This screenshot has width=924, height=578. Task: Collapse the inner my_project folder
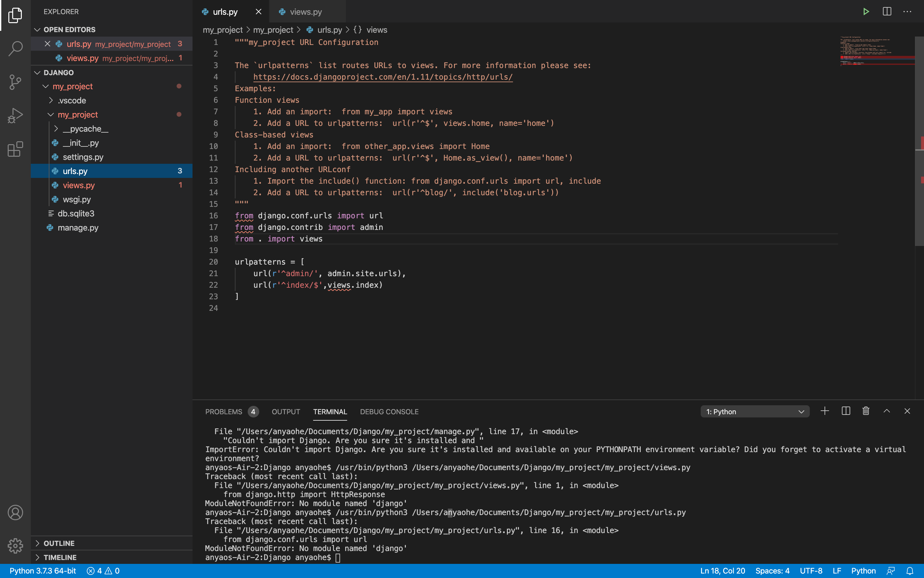[51, 115]
